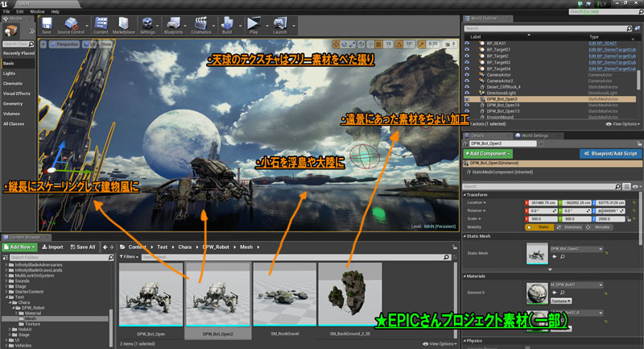Select the Place mode cube icon
Image resolution: width=644 pixels, height=349 pixels.
(x=11, y=31)
